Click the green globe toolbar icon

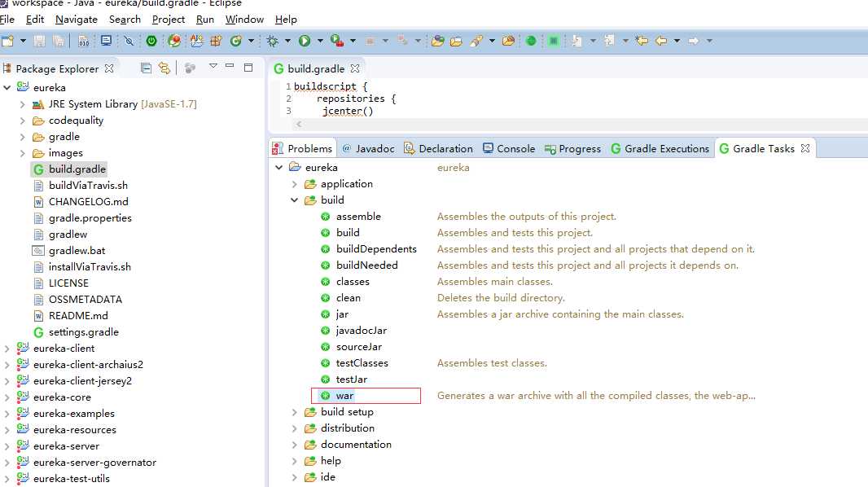coord(531,41)
